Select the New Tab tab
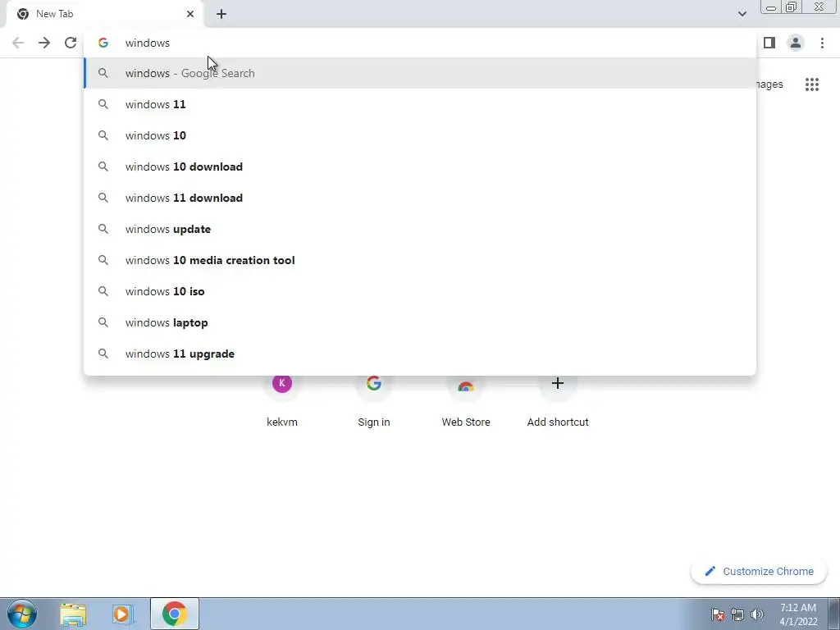 click(x=105, y=14)
